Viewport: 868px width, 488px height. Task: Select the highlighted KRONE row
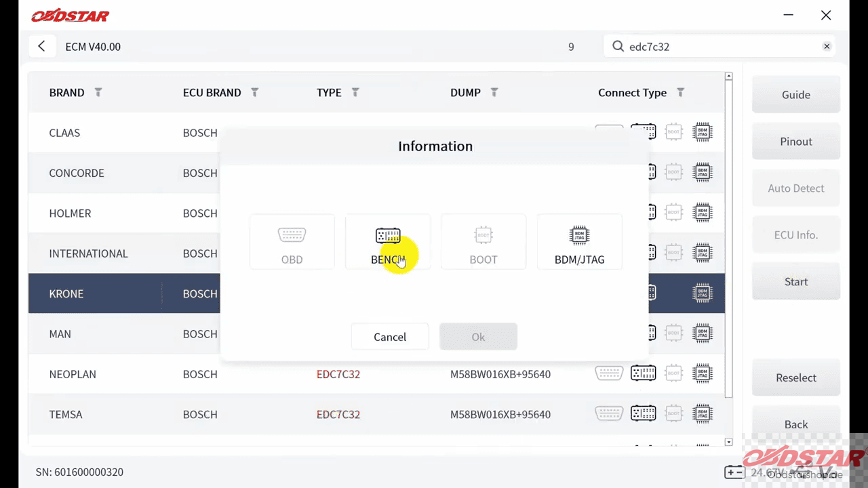point(376,293)
